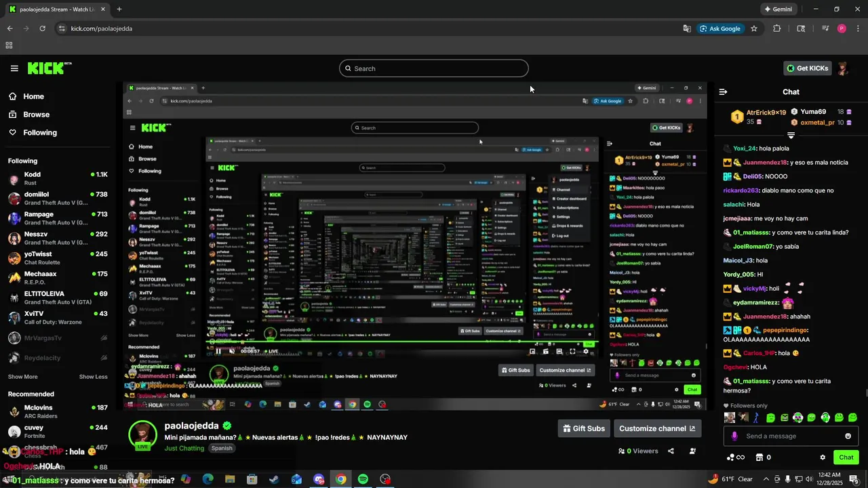Viewport: 868px width, 488px height.
Task: Click the purple microphone chat icon
Action: (x=734, y=436)
